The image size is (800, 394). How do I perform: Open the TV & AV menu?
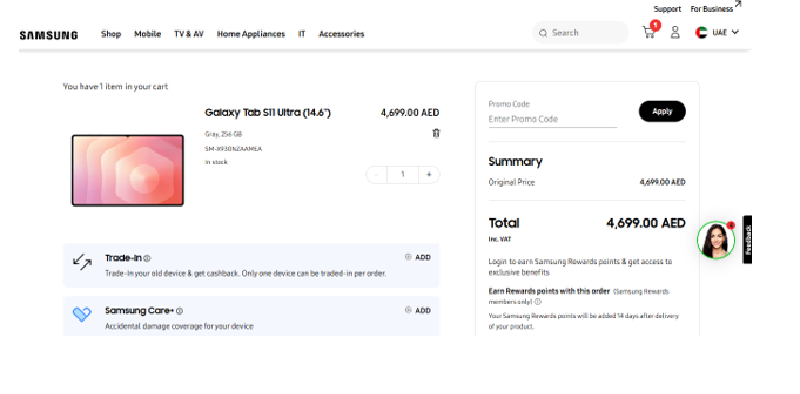coord(189,34)
